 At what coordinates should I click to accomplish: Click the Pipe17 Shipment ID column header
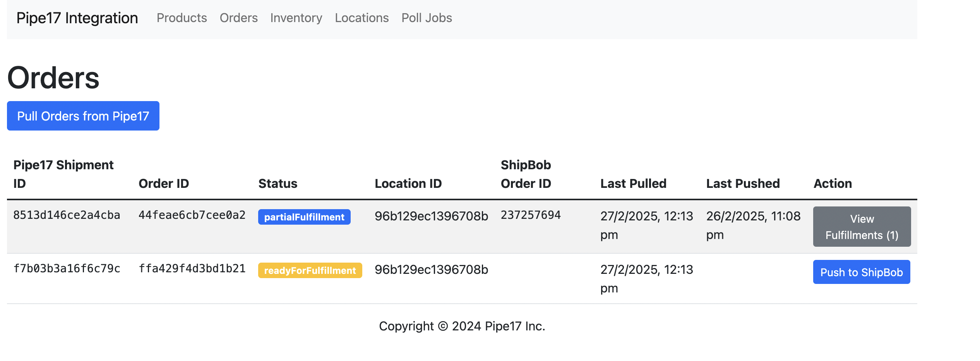(x=63, y=174)
